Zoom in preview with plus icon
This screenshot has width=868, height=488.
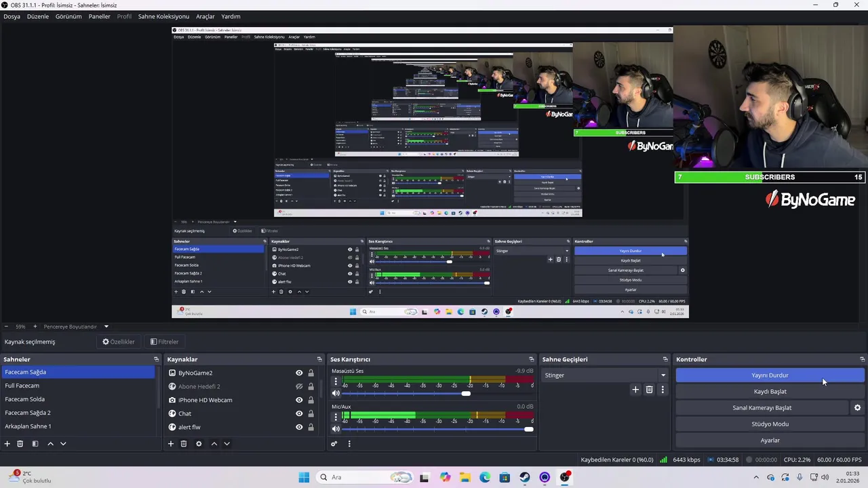click(x=35, y=327)
